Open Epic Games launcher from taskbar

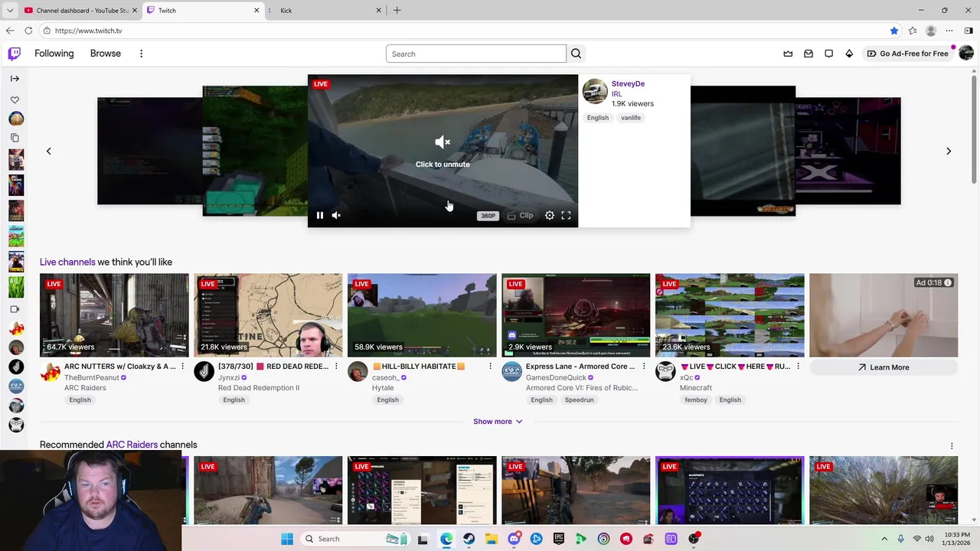point(559,539)
